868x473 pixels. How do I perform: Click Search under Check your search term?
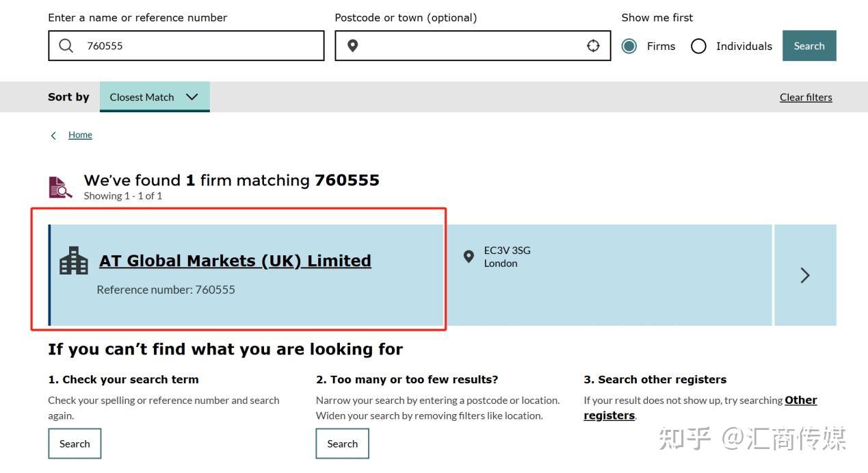click(75, 444)
